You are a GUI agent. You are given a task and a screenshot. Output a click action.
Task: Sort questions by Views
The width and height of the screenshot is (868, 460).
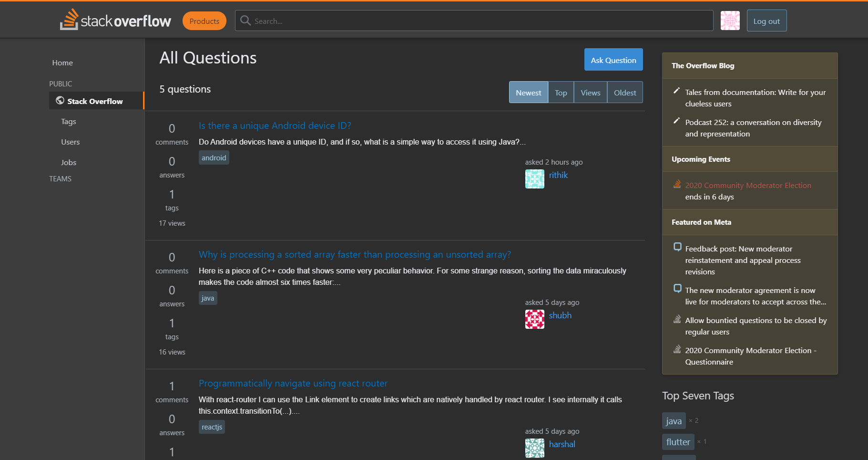click(x=590, y=92)
